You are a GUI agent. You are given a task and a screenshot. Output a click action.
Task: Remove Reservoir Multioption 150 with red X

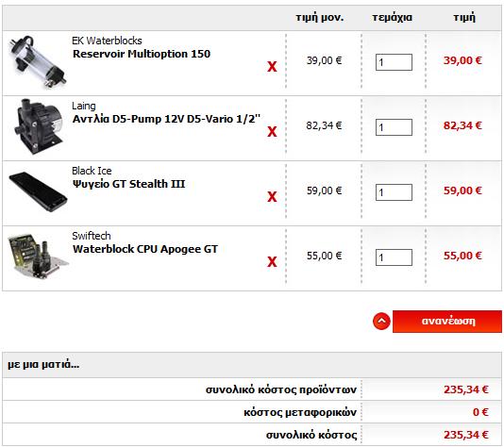[x=272, y=66]
